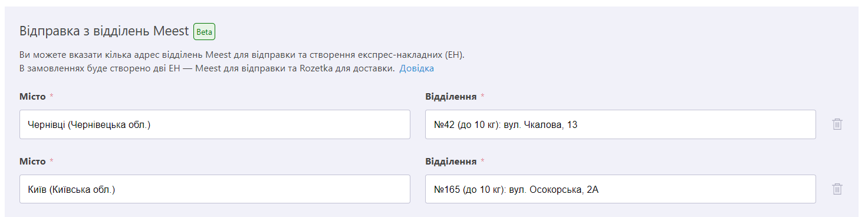The image size is (868, 217).
Task: Click the Місто label above Чернівці
Action: pyautogui.click(x=32, y=96)
